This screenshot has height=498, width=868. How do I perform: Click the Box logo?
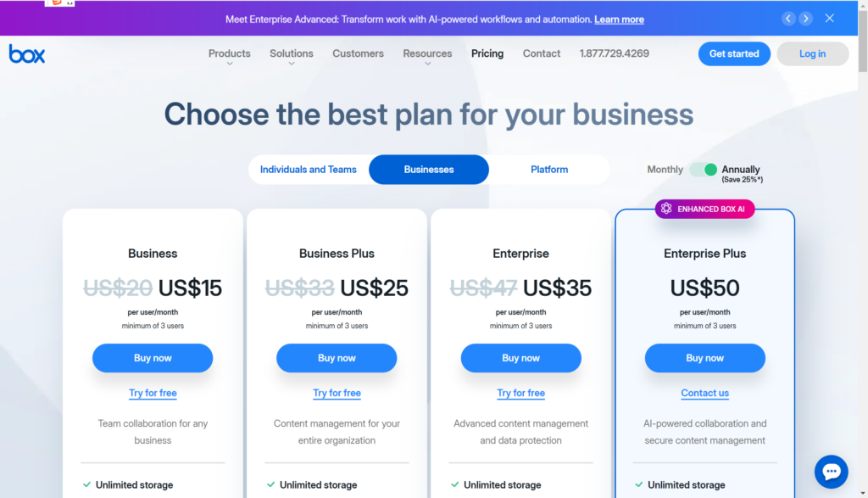pos(26,53)
